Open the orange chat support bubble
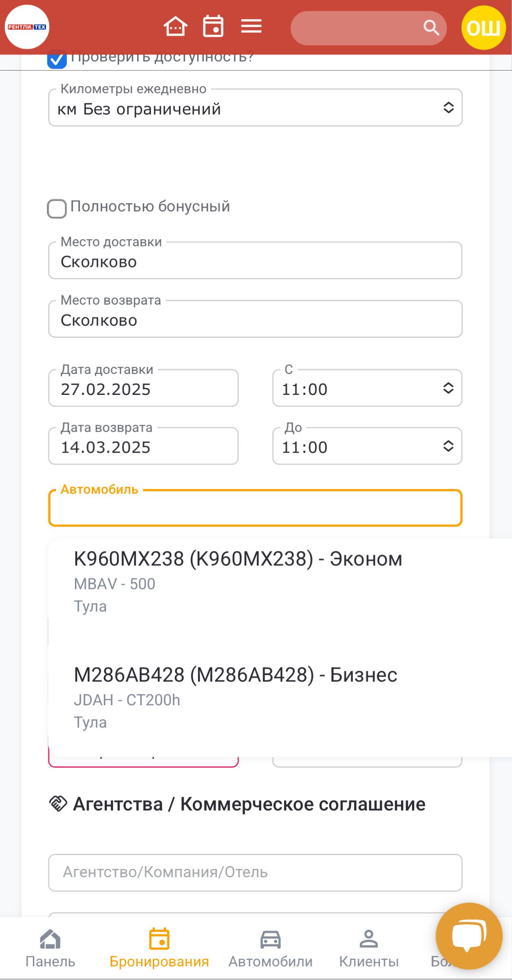The image size is (512, 980). (x=469, y=936)
